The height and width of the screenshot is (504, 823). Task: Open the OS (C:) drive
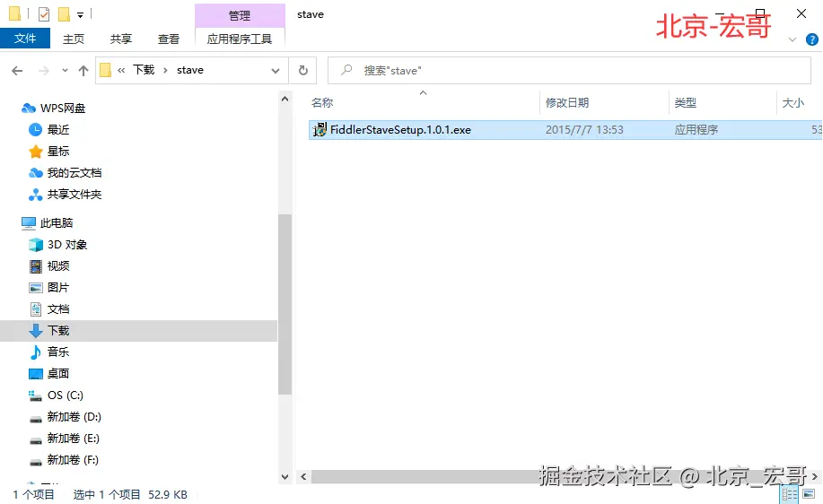[x=66, y=395]
